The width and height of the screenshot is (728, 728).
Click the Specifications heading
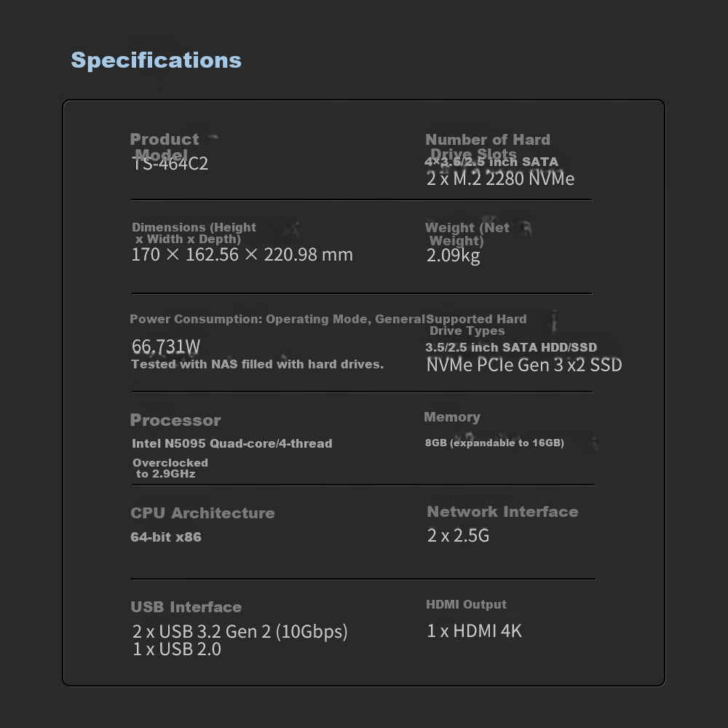pos(156,60)
